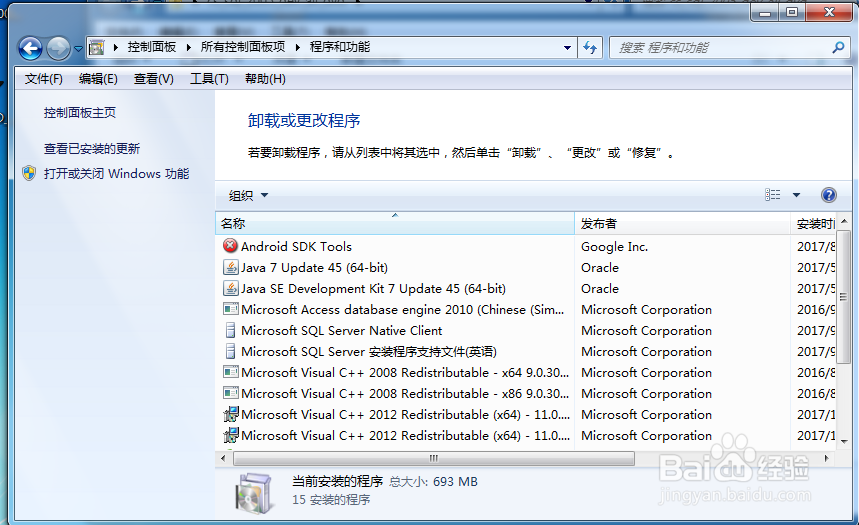Click the installed programs disc icon

coord(254,493)
